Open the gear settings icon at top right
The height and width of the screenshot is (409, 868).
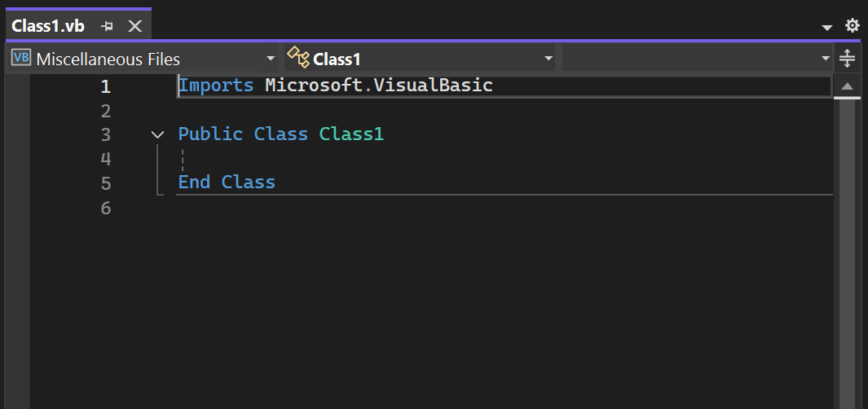tap(853, 26)
